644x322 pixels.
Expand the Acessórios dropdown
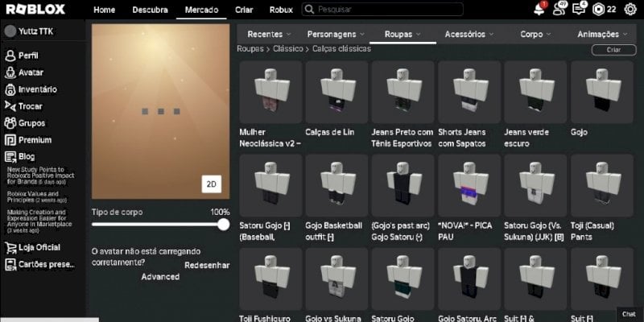coord(469,35)
